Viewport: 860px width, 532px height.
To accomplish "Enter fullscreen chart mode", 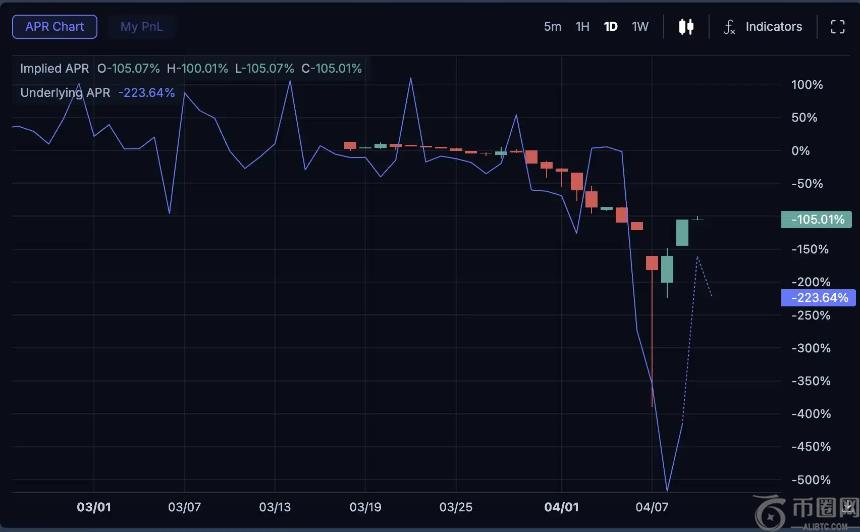I will [838, 27].
